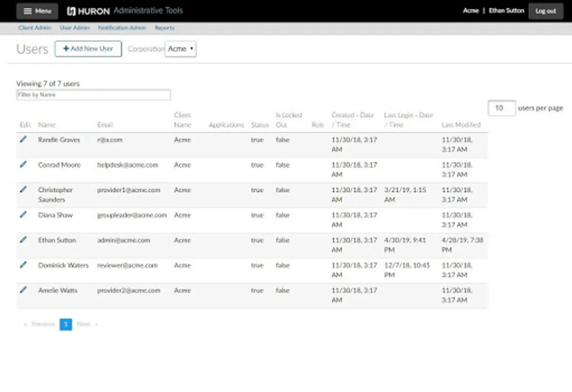The height and width of the screenshot is (392, 572).
Task: Click the name Amelie Watts
Action: point(58,291)
